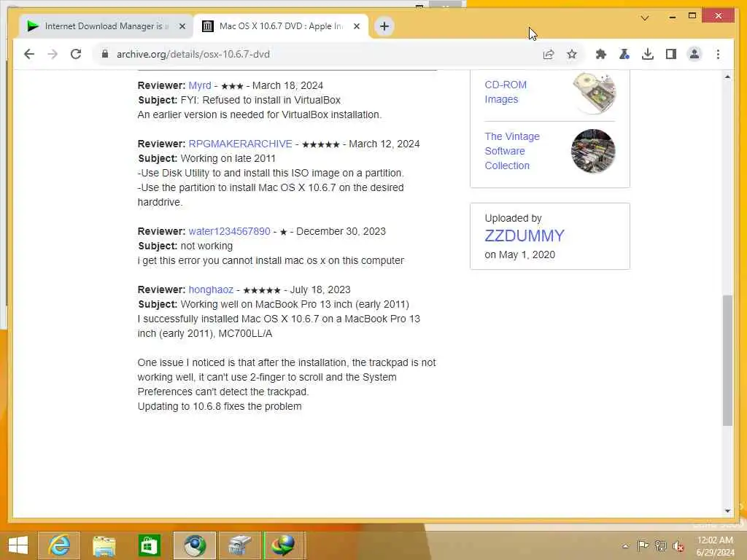Click the 'March 18, 2024' review date

[287, 86]
